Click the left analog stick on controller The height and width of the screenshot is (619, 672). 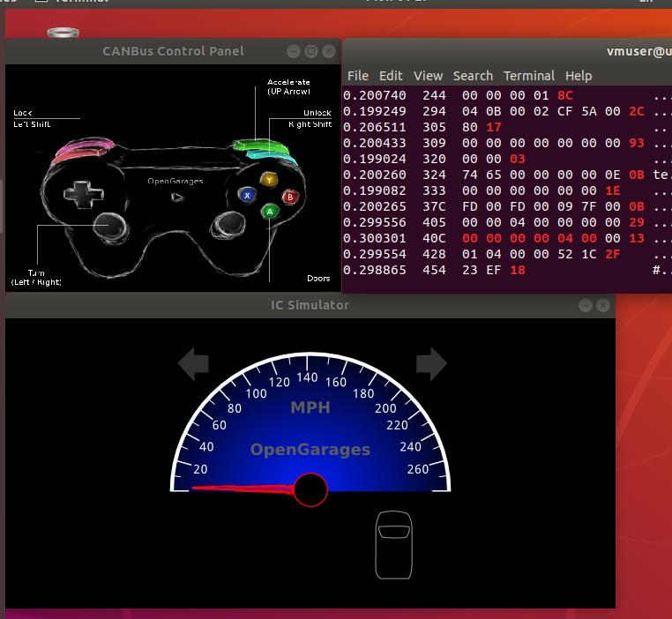[x=109, y=226]
